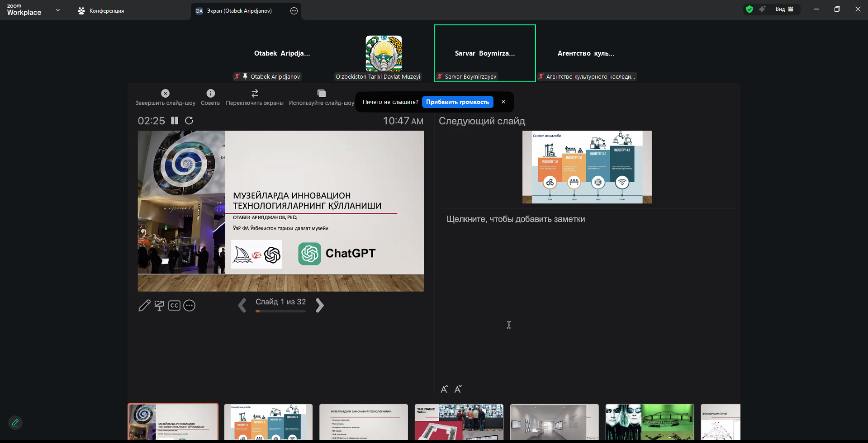Go to the next slide arrow
Screen dimensions: 868x443
319,306
